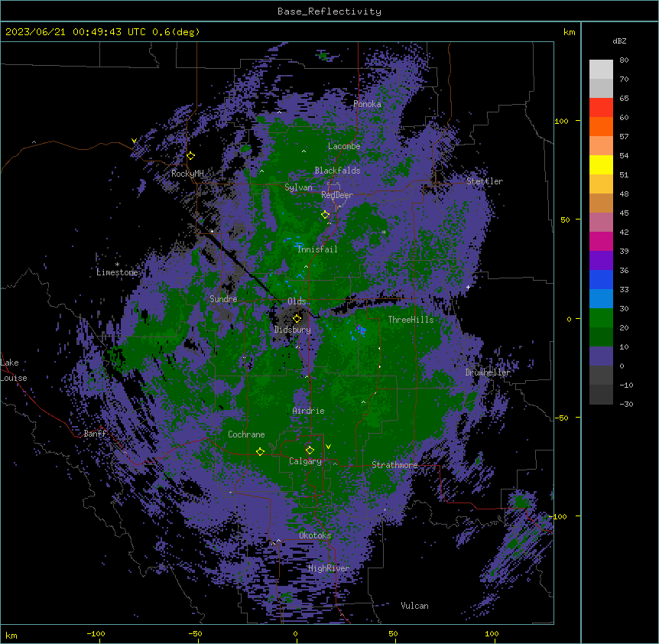Click the Drumheller label
659x644 pixels.
coord(488,372)
